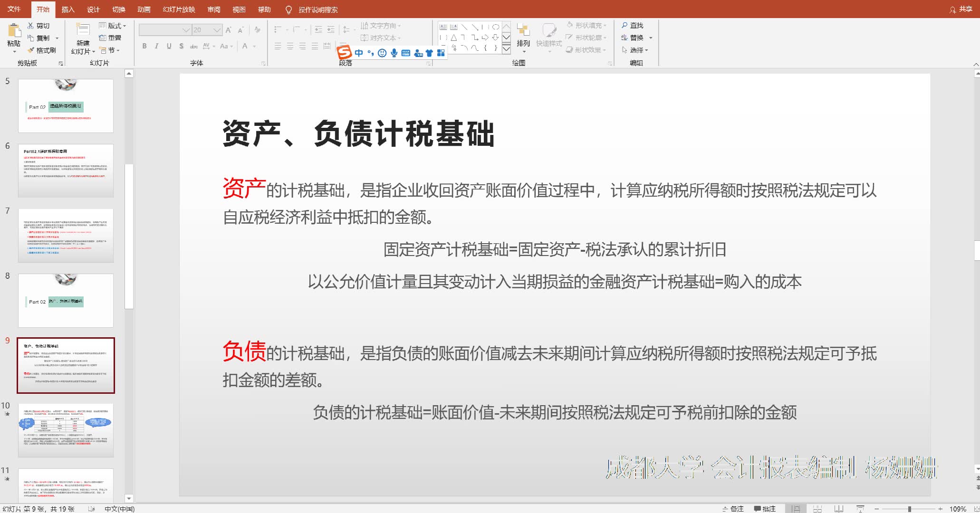Switch to the Slide Show (幻灯片放映) tab
The image size is (980, 513).
coord(179,9)
